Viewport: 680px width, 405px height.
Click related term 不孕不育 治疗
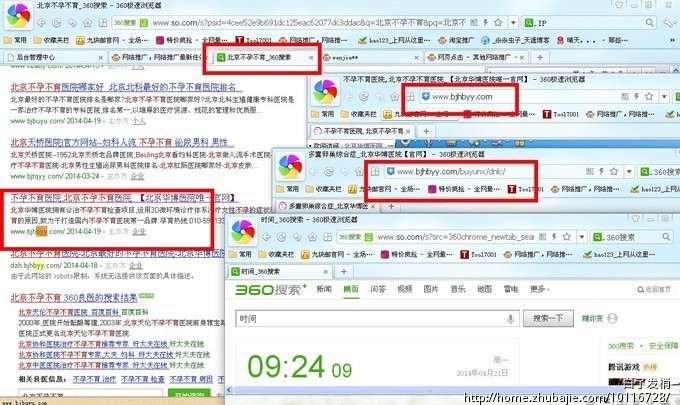pos(94,379)
